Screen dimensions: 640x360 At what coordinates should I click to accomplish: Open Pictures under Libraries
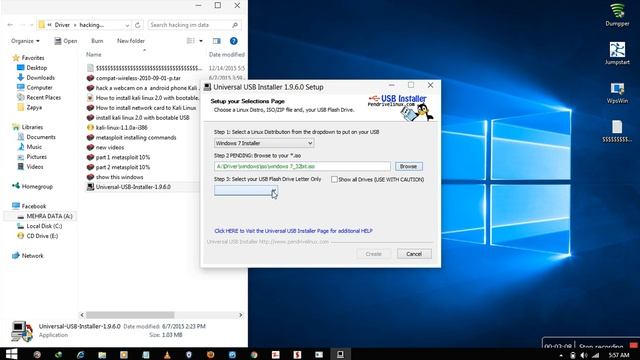coord(37,157)
